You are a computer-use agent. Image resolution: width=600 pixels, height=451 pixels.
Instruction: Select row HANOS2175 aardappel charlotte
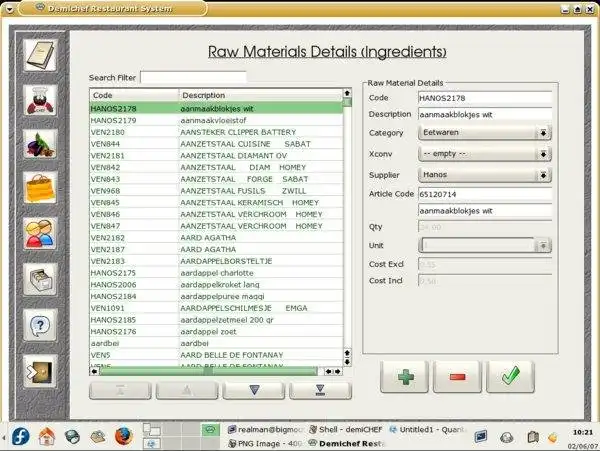216,273
